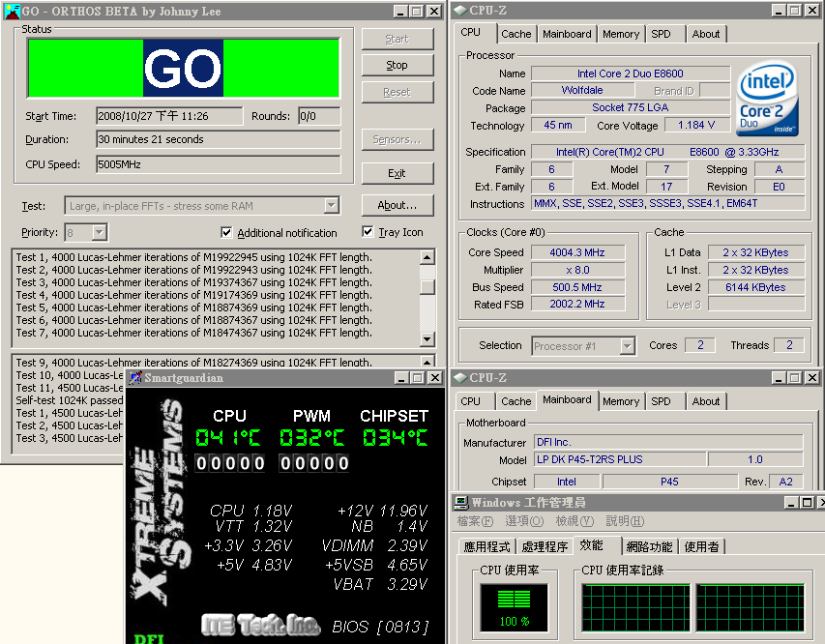Select Memory tab in lower CPU-Z window

click(x=621, y=401)
